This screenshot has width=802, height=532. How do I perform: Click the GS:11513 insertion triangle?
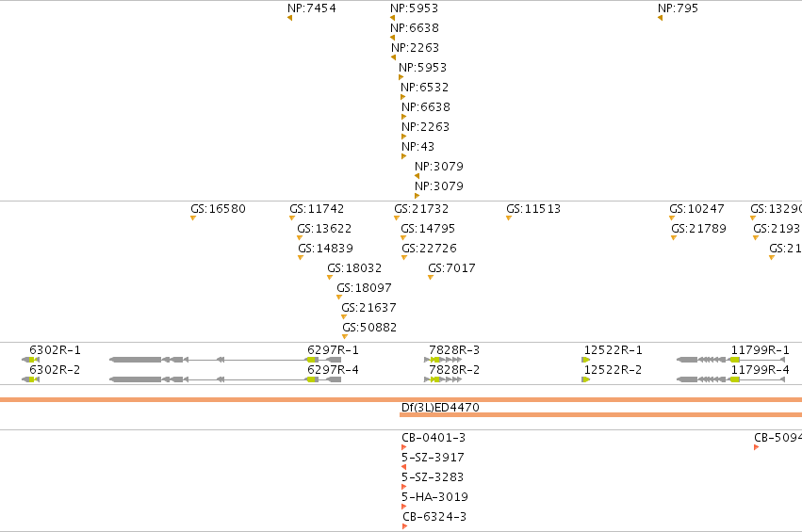point(508,218)
